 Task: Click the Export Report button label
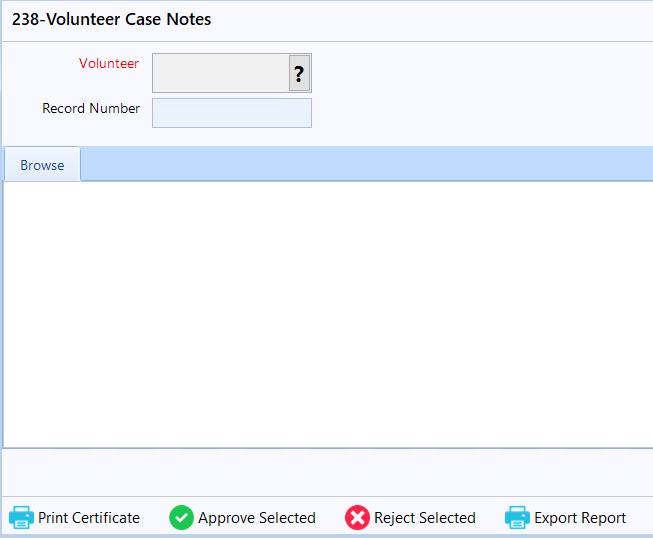580,518
